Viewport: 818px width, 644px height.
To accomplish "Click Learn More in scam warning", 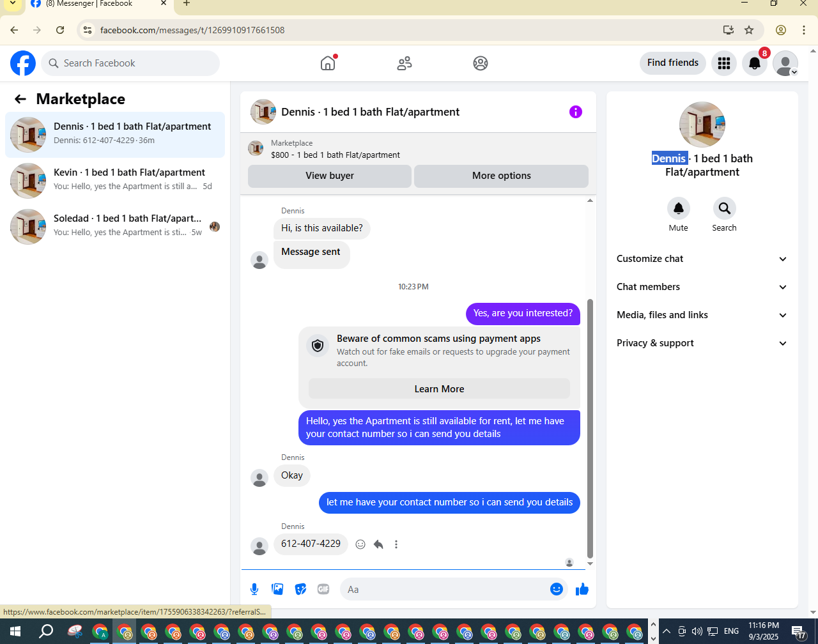I will pos(439,389).
